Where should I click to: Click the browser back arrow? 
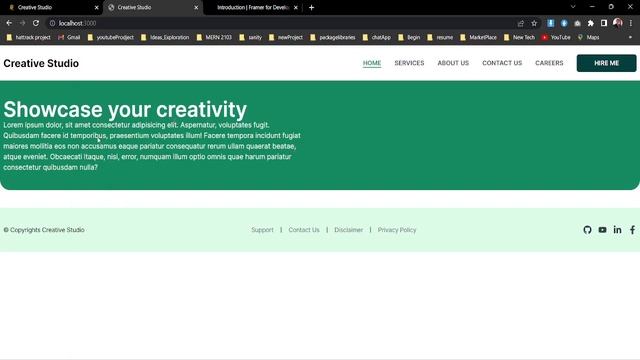(9, 23)
